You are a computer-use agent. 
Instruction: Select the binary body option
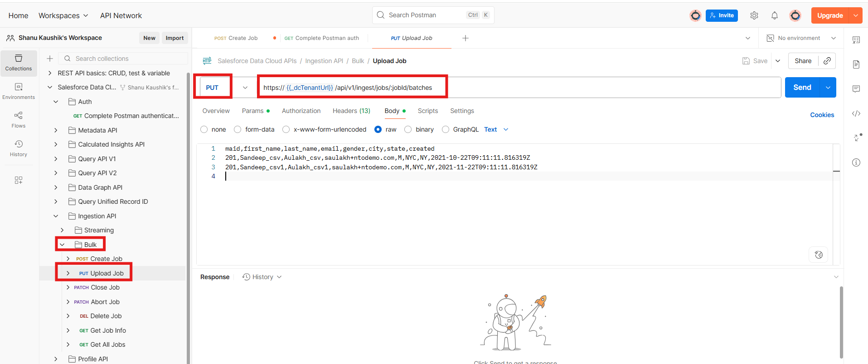pos(408,130)
